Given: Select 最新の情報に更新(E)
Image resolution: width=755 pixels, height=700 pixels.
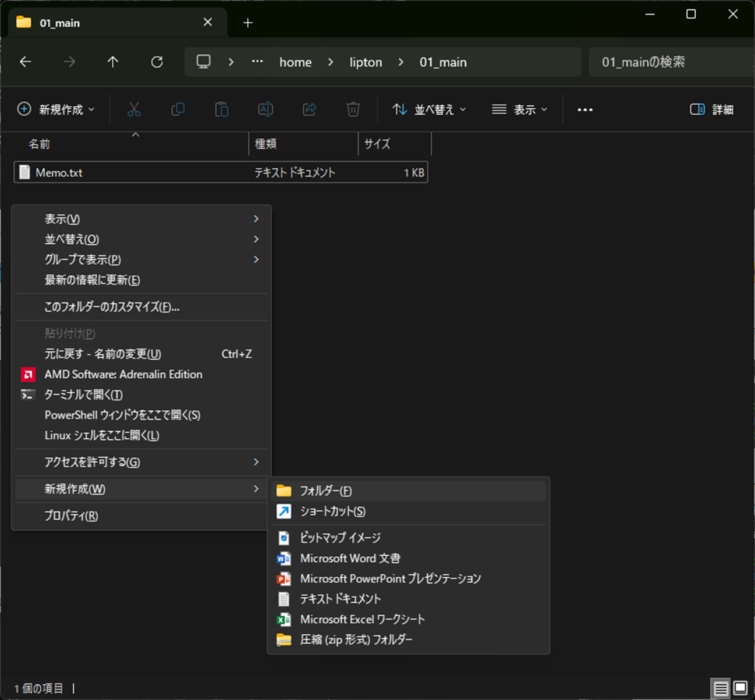Looking at the screenshot, I should pyautogui.click(x=141, y=280).
